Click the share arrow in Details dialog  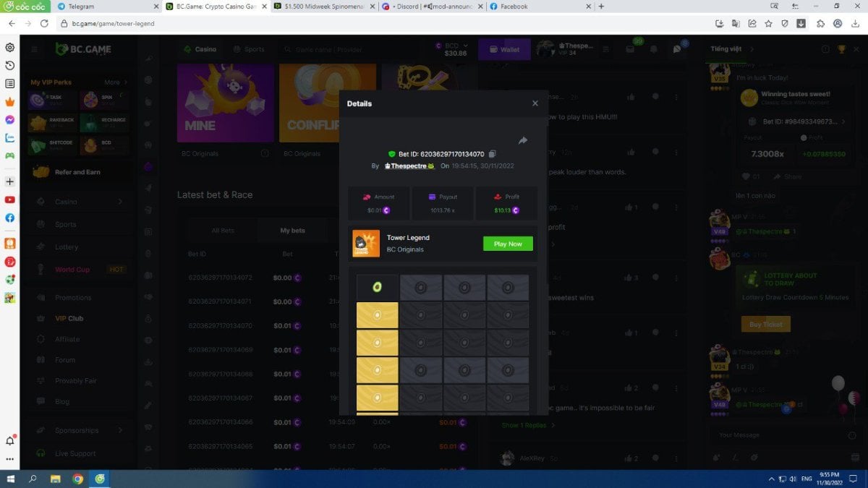(x=523, y=140)
